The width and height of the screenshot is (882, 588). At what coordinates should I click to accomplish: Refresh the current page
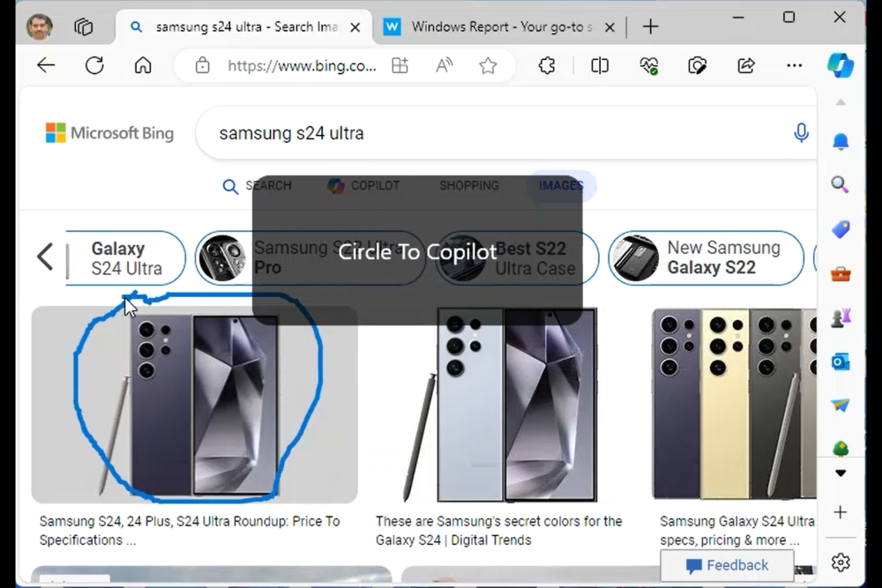coord(94,66)
